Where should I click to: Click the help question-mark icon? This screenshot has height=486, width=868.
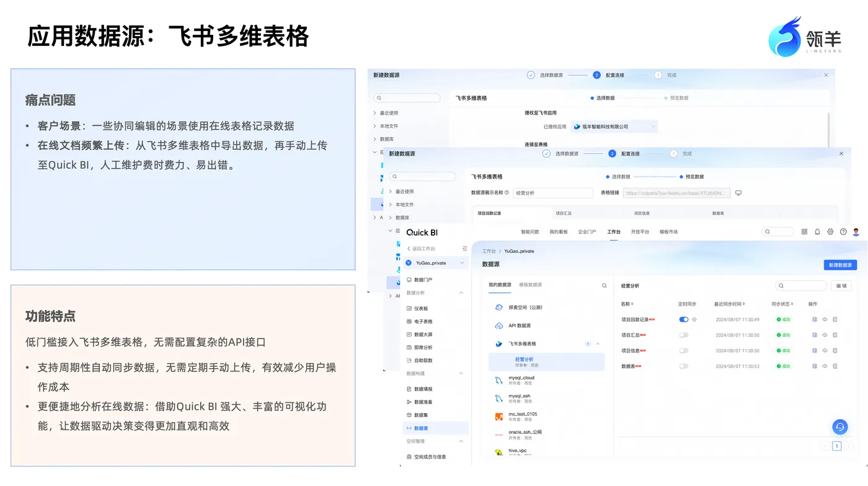coord(843,232)
